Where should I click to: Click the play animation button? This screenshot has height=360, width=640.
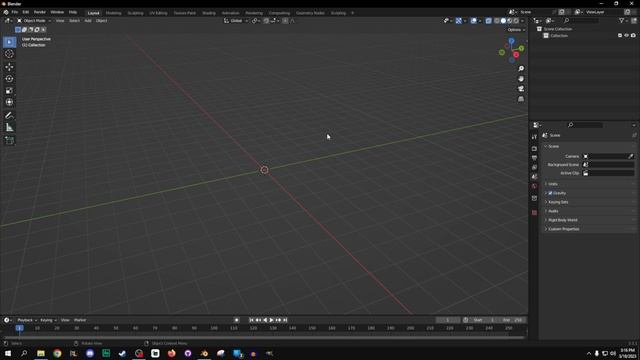click(271, 320)
